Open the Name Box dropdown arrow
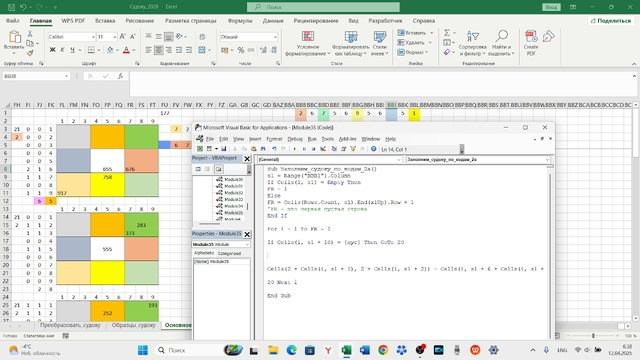This screenshot has width=640, height=360. pyautogui.click(x=66, y=76)
